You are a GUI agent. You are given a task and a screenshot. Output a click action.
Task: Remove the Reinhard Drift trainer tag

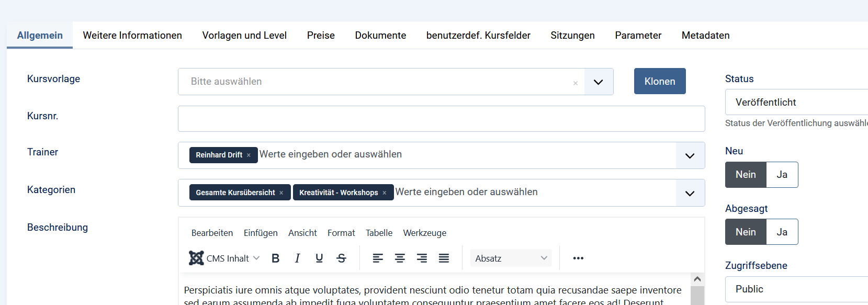[249, 155]
